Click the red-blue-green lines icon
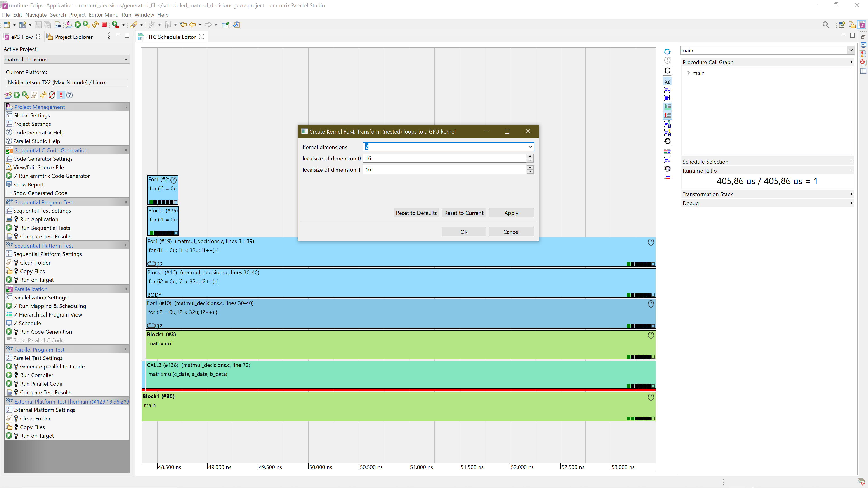 667,151
